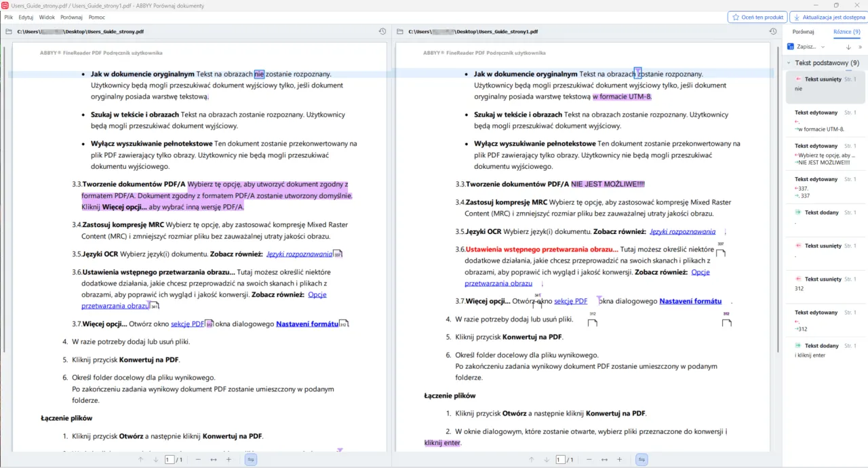Click open folder icon for right document
This screenshot has height=468, width=868.
point(400,32)
